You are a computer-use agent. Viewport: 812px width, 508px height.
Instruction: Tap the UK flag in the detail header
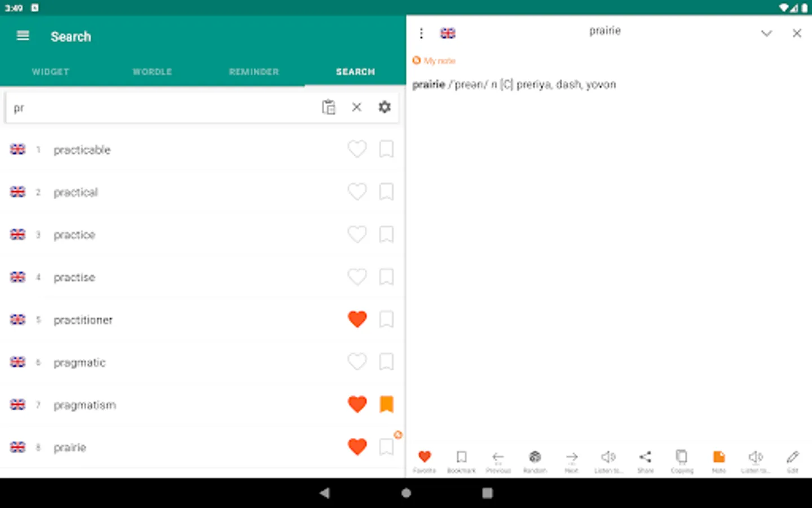click(448, 33)
